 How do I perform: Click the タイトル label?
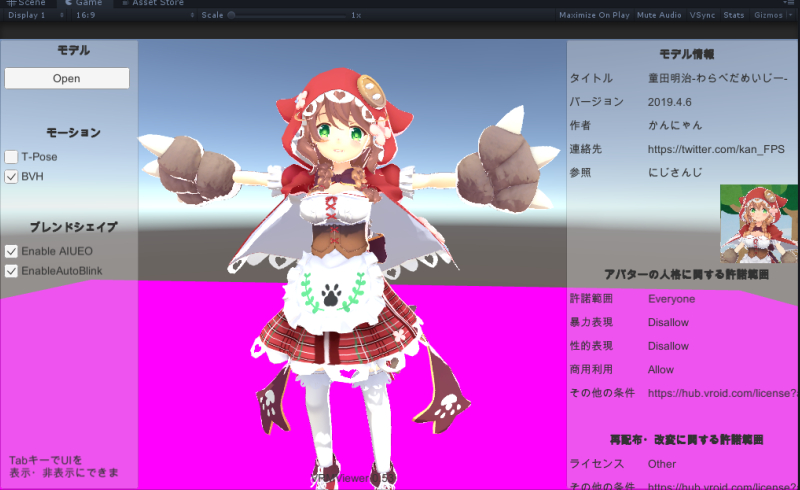591,78
